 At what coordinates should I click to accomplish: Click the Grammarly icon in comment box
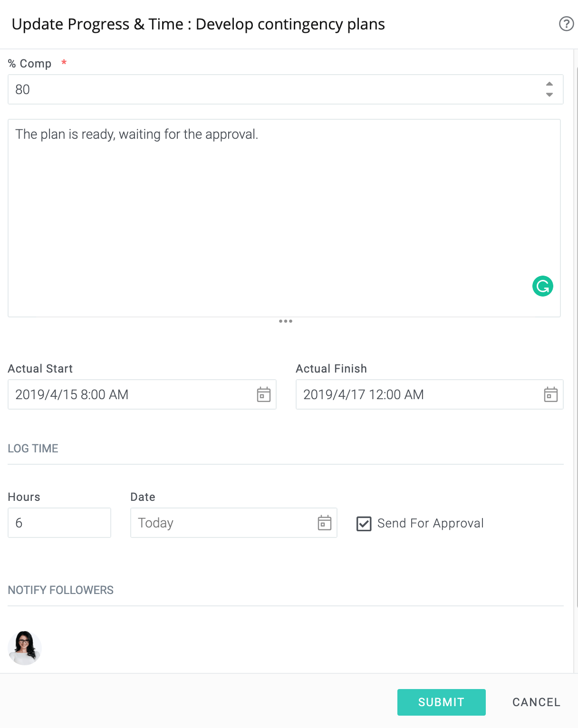coord(542,286)
